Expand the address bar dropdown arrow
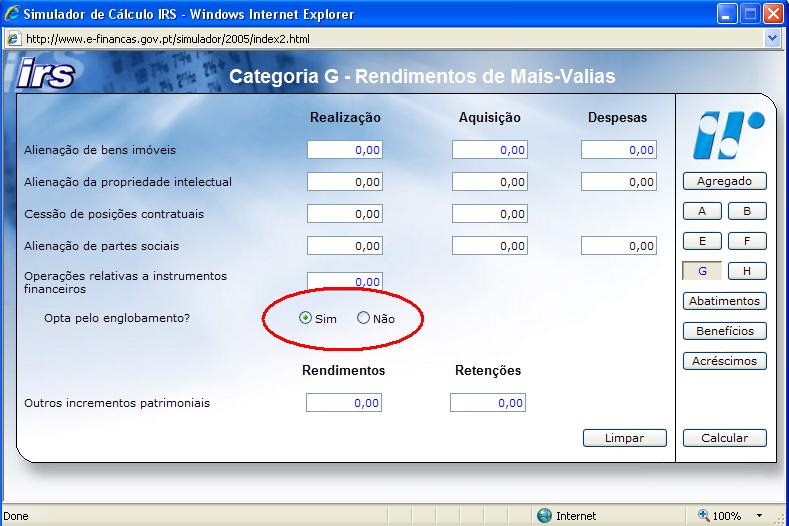789x526 pixels. click(772, 38)
